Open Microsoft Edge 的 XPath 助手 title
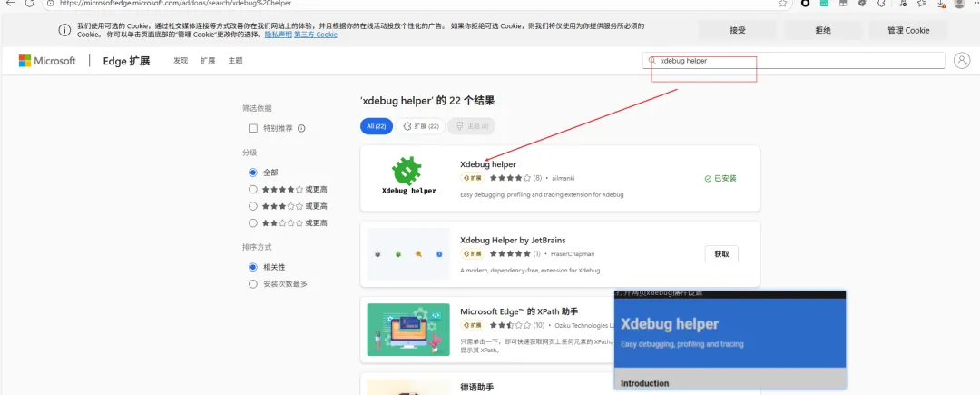Screen dimensions: 980x395 tap(519, 311)
